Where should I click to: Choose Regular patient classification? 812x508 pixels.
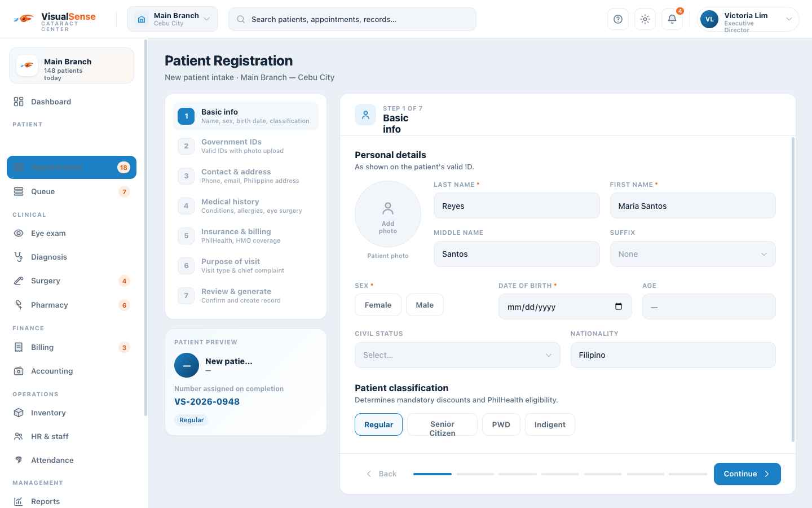click(x=378, y=424)
